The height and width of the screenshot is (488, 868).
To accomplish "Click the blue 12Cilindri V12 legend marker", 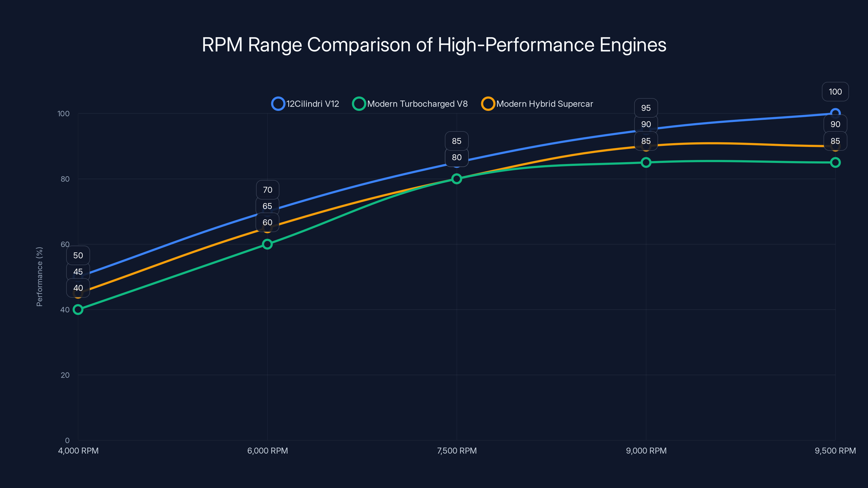I will tap(278, 104).
